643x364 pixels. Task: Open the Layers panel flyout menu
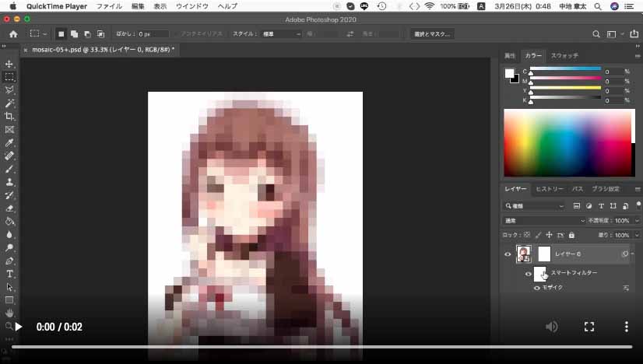[x=638, y=189]
